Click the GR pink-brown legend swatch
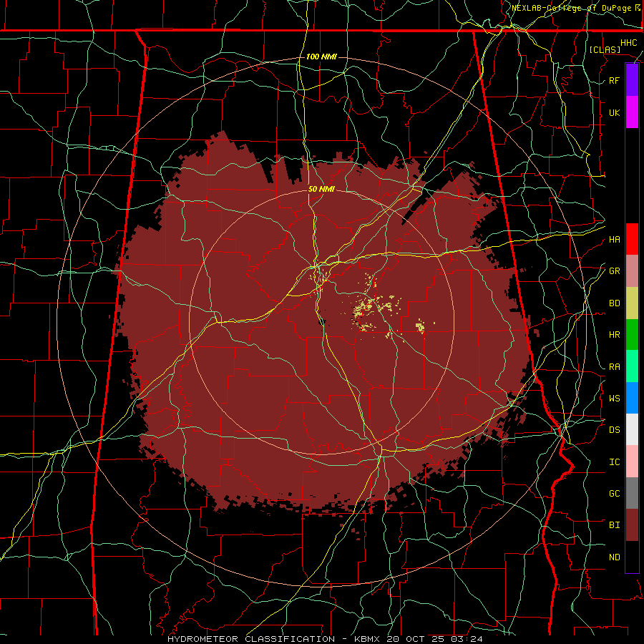This screenshot has height=644, width=644. coord(632,271)
